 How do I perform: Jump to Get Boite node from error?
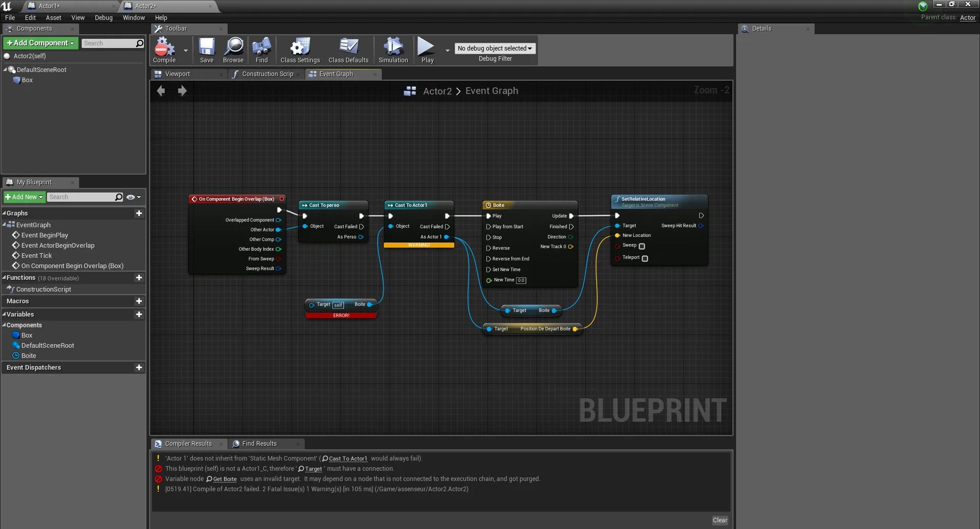[225, 479]
